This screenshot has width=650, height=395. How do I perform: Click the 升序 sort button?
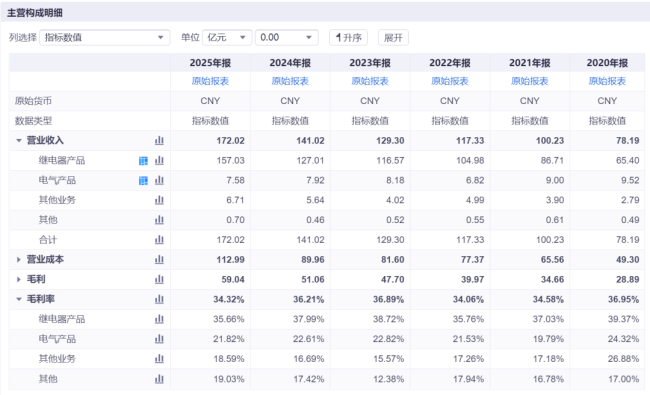coord(348,38)
